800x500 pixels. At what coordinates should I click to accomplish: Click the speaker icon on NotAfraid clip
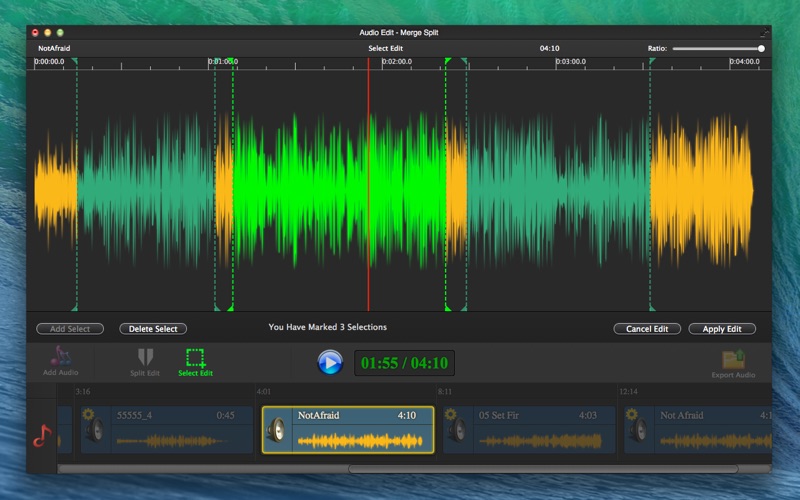click(277, 431)
